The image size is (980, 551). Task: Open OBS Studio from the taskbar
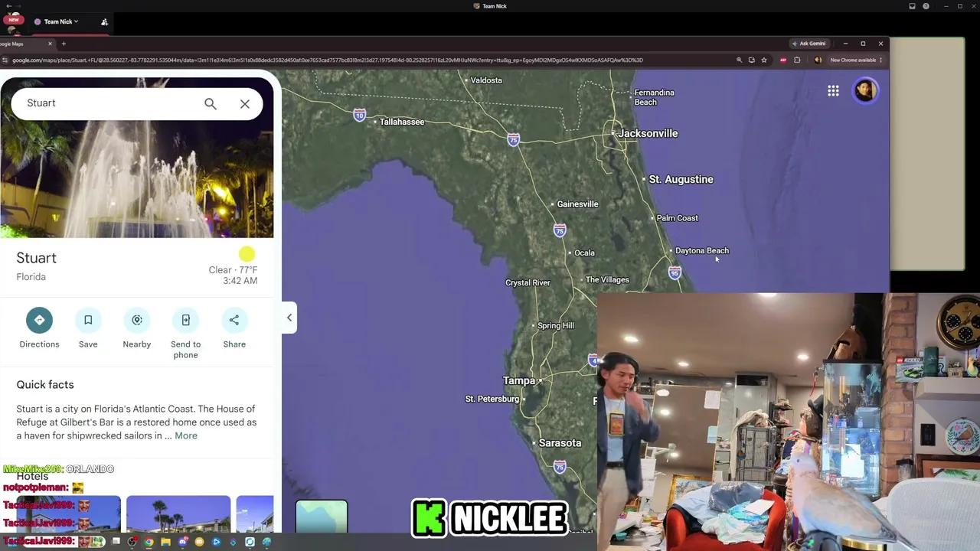[x=132, y=542]
